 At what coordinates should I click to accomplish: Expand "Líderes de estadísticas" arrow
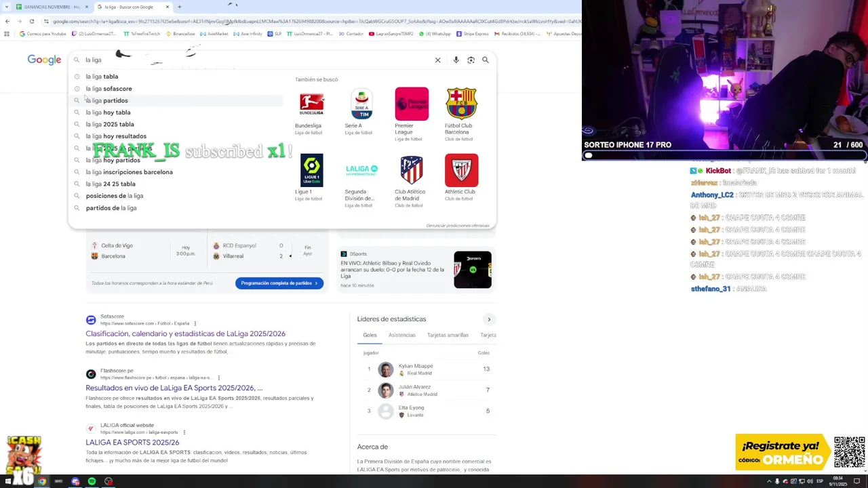pos(489,319)
